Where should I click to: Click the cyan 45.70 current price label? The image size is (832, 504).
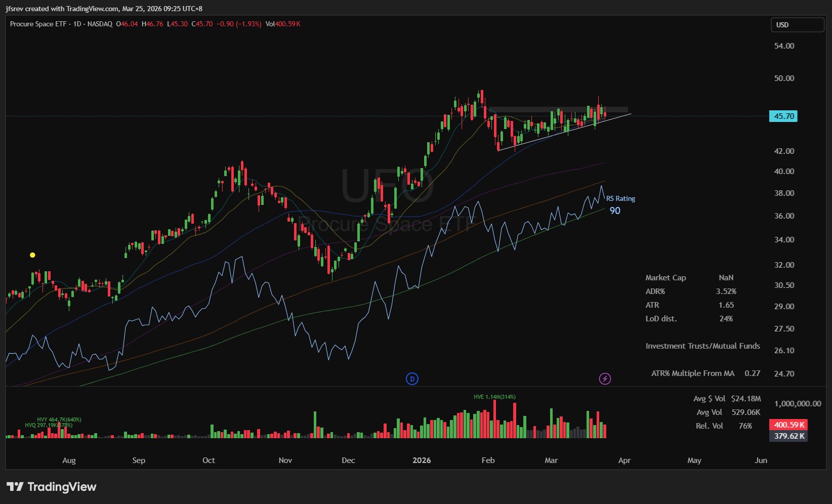(783, 116)
